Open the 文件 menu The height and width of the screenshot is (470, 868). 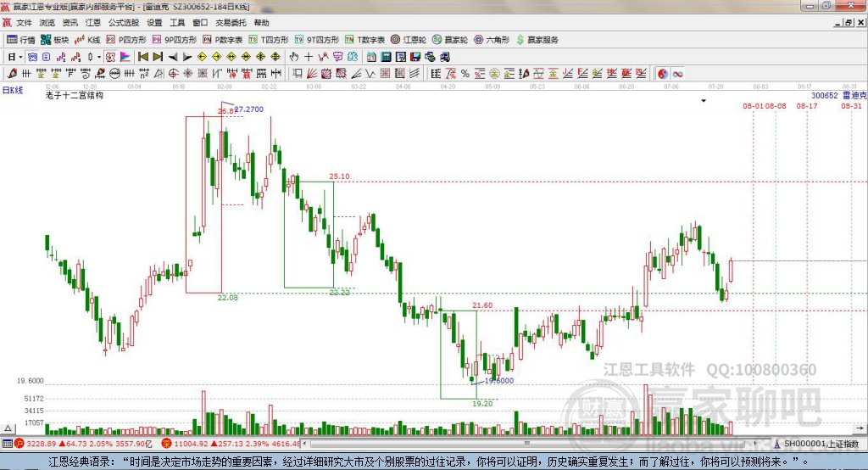click(24, 23)
